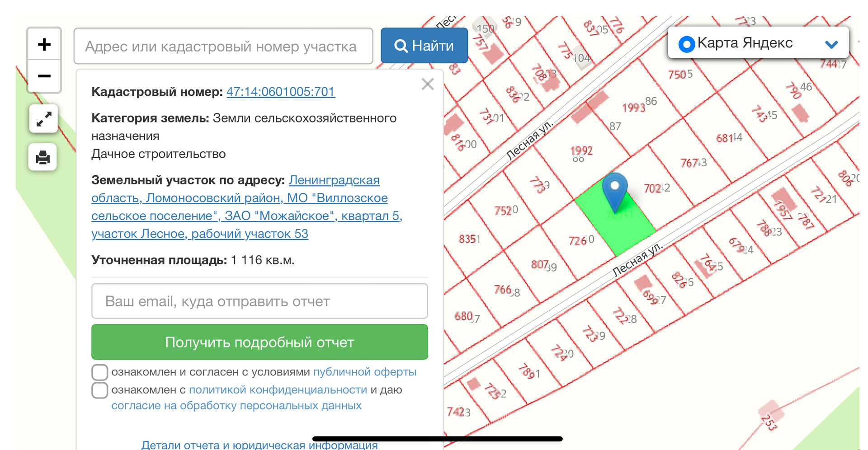Focus the address or cadastral number field
Image resolution: width=868 pixels, height=450 pixels.
coord(223,46)
